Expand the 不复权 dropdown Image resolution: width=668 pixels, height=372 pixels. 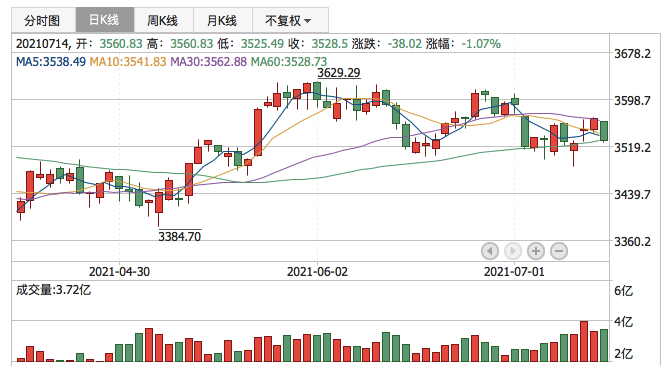pyautogui.click(x=290, y=20)
